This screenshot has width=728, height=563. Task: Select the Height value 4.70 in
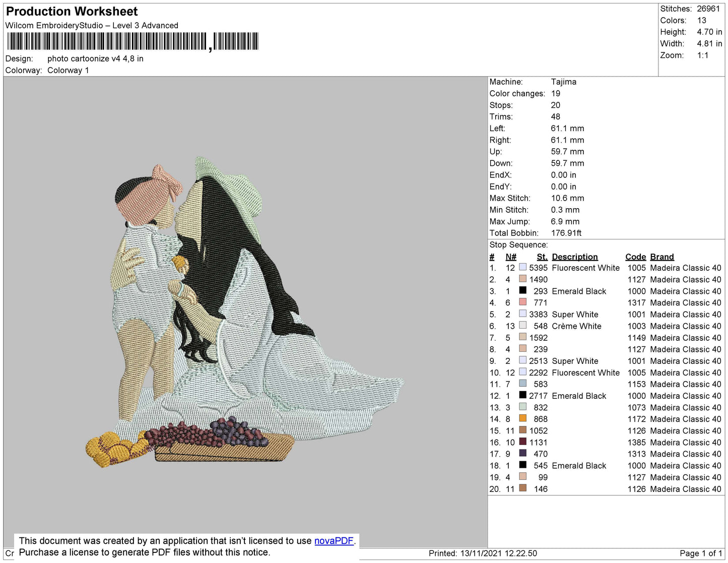(x=709, y=32)
